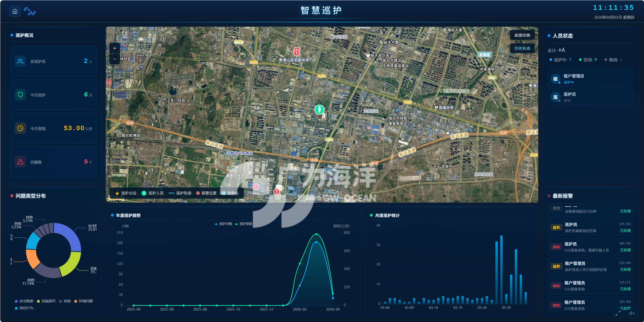Viewport: 644px width, 322px height.
Task: Click the green patrol person map marker
Action: click(319, 110)
